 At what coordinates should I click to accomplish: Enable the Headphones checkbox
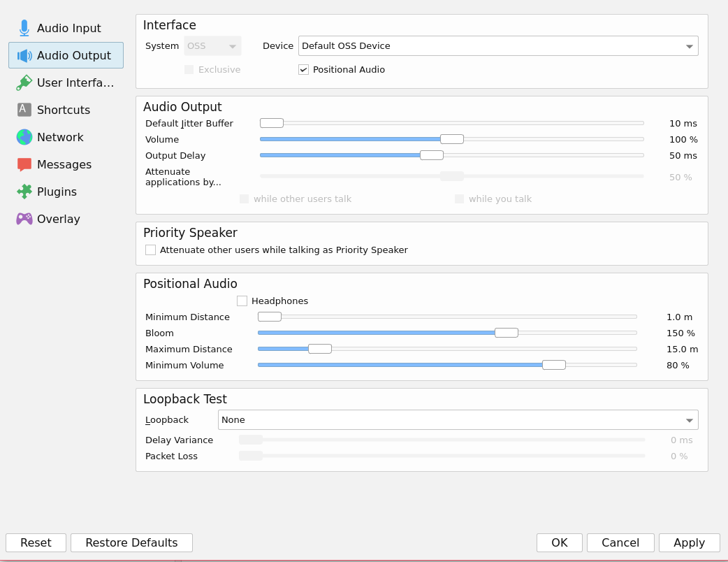[x=242, y=301]
